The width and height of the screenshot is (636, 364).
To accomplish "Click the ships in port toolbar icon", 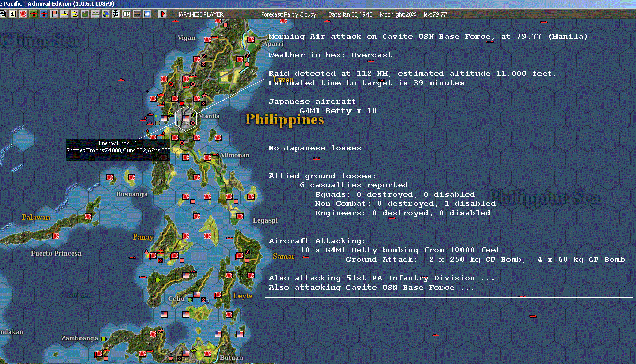I will 96,14.
